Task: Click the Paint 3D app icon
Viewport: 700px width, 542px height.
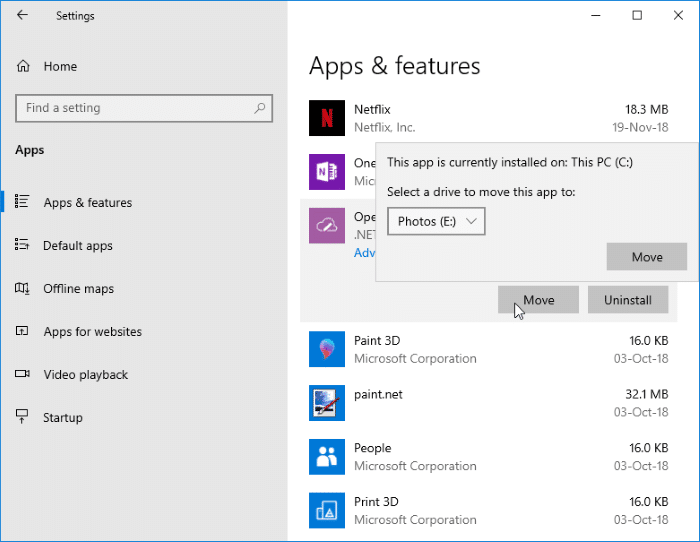Action: (x=327, y=349)
